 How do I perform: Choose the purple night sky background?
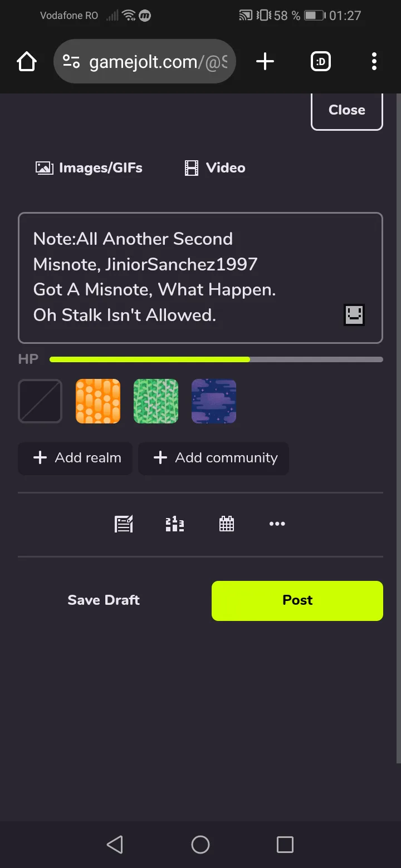214,401
